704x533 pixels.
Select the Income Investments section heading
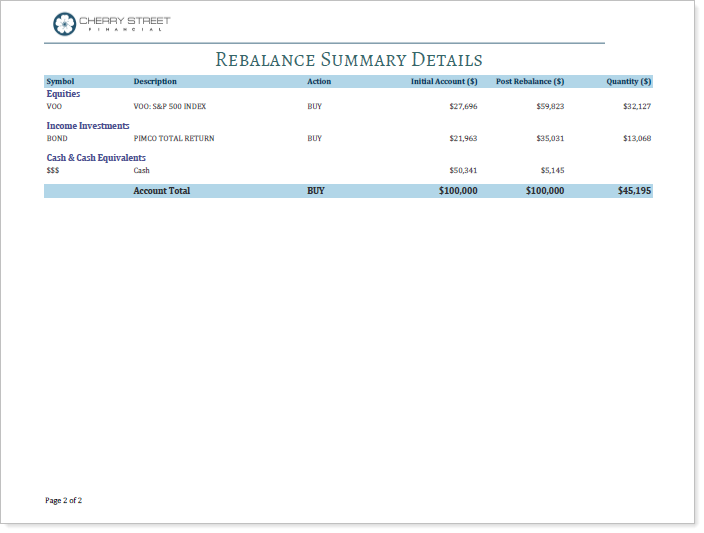(88, 126)
